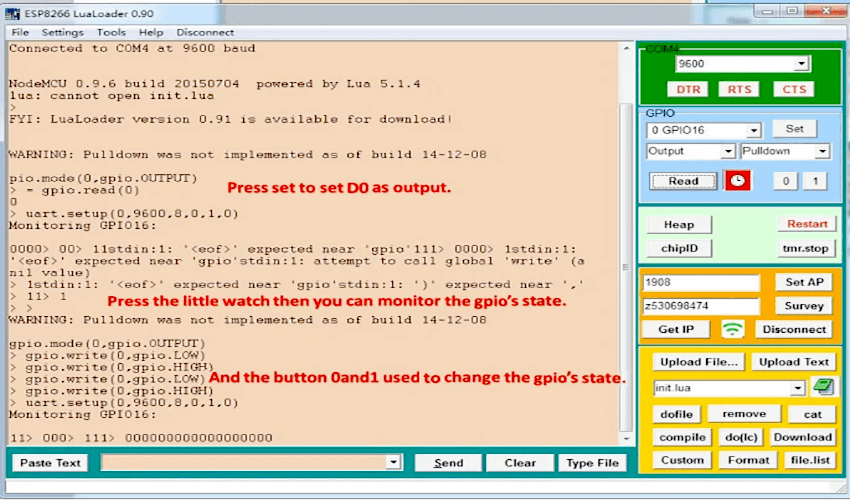The image size is (850, 502).
Task: Click the cat button
Action: tap(812, 414)
